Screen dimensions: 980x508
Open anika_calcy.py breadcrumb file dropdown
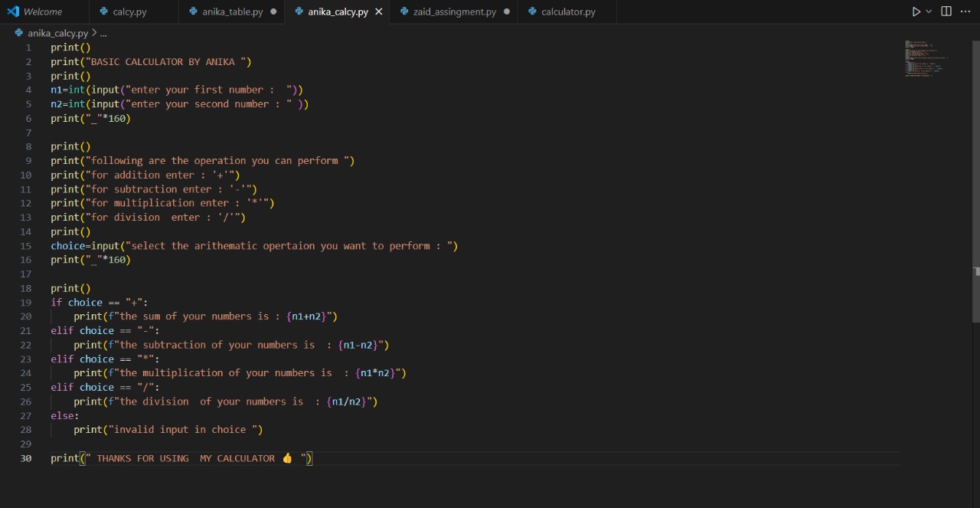coord(57,33)
